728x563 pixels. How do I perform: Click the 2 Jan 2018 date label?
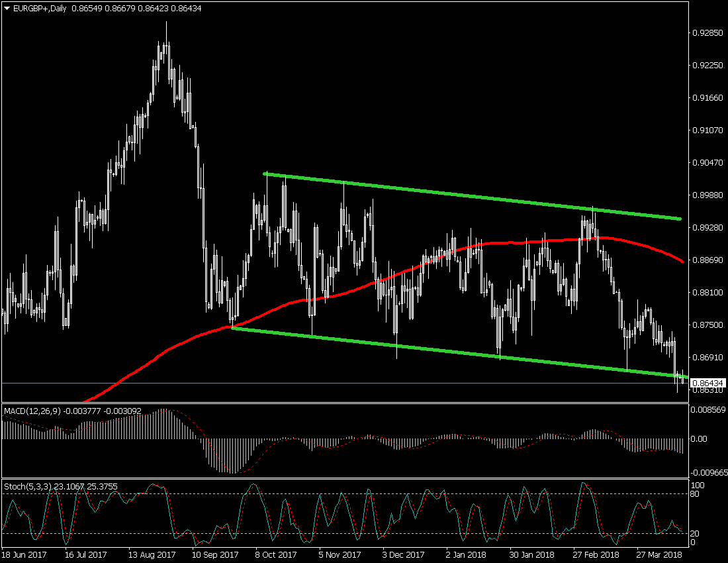pos(467,554)
